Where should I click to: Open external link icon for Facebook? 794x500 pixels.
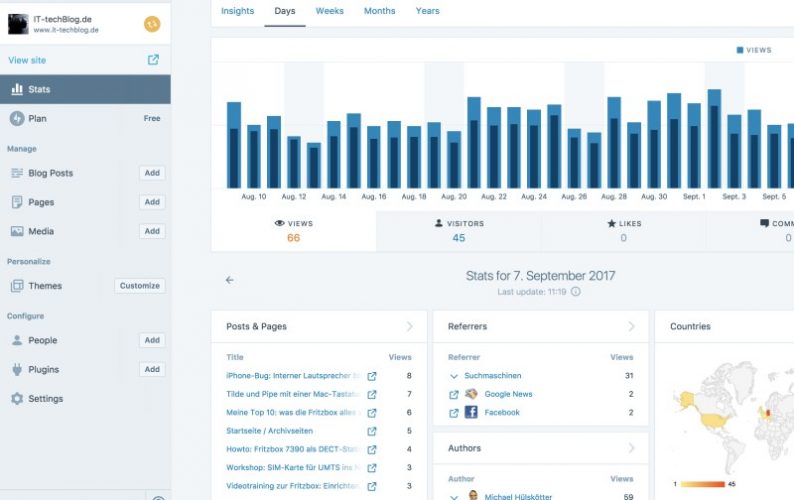pyautogui.click(x=454, y=413)
